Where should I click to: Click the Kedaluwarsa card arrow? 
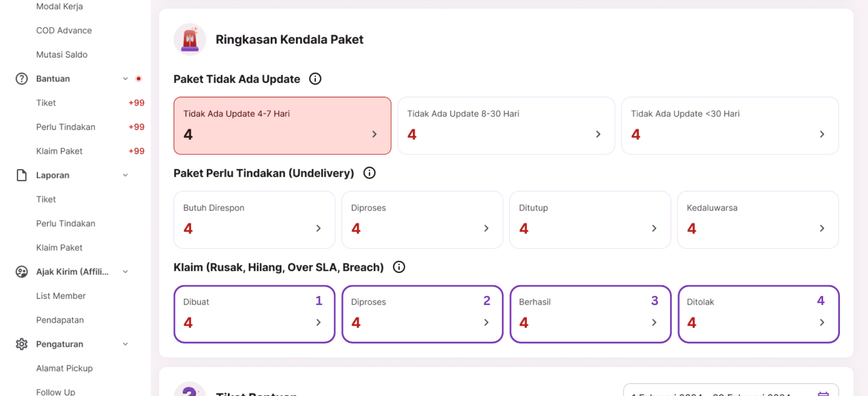(822, 229)
